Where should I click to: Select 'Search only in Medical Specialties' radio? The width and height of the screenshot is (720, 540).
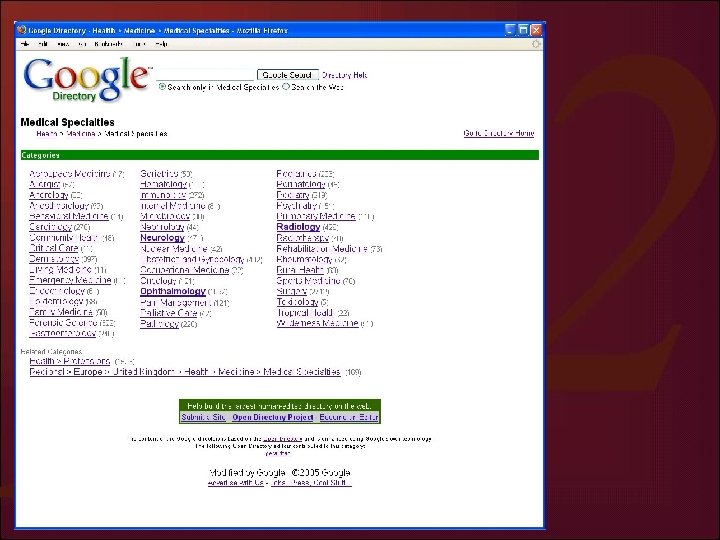click(162, 86)
